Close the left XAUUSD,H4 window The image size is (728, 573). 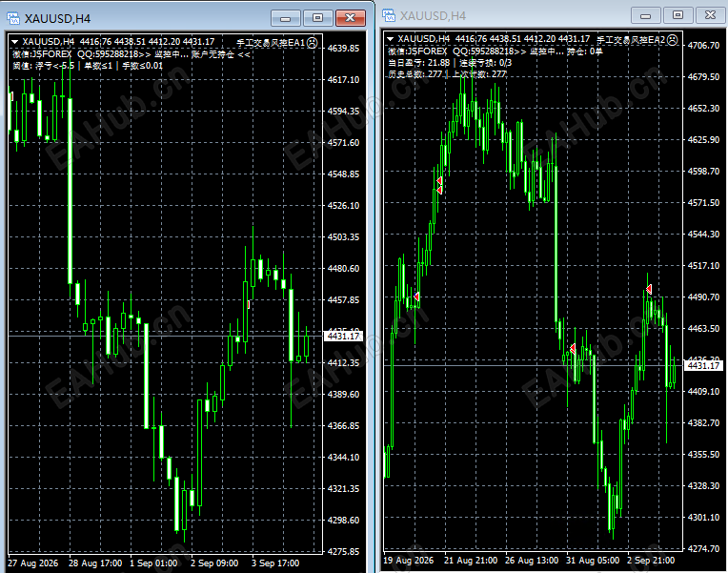pyautogui.click(x=350, y=18)
